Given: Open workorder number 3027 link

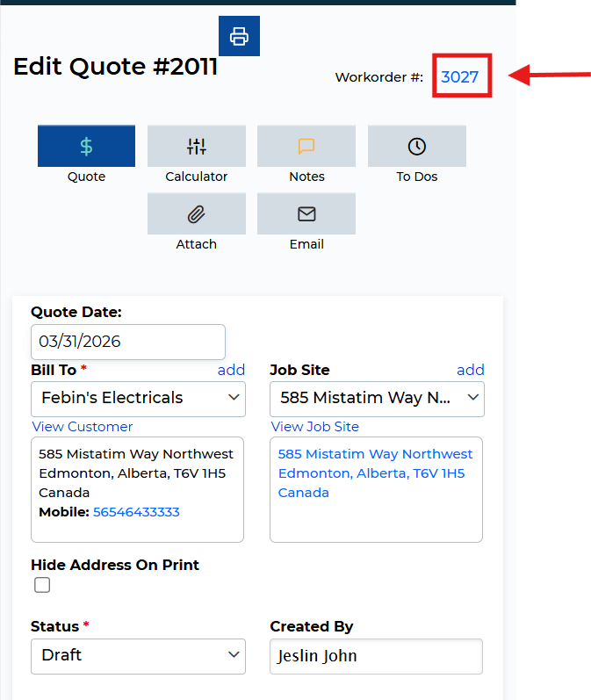Looking at the screenshot, I should (x=459, y=76).
